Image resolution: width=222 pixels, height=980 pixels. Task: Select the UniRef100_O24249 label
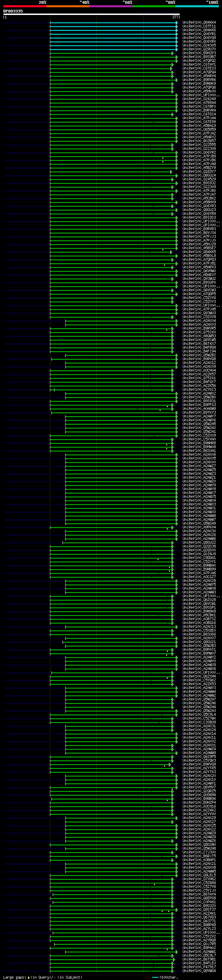(x=199, y=99)
